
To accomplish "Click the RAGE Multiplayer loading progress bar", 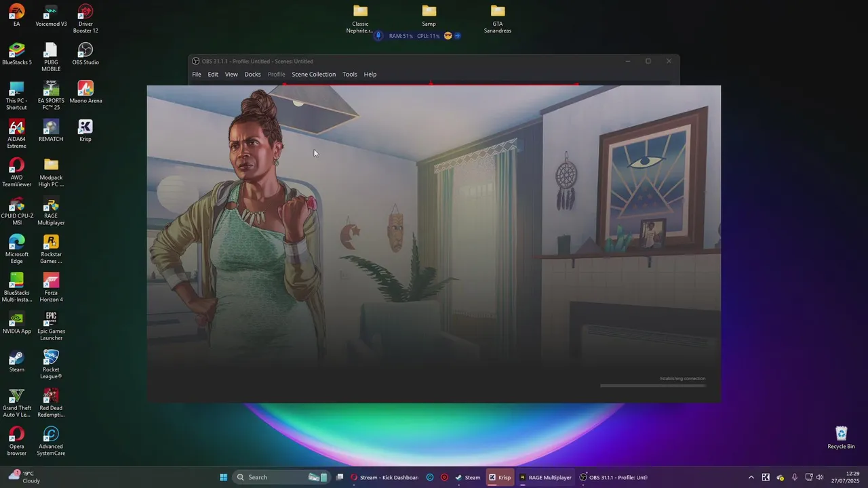I will click(x=653, y=386).
